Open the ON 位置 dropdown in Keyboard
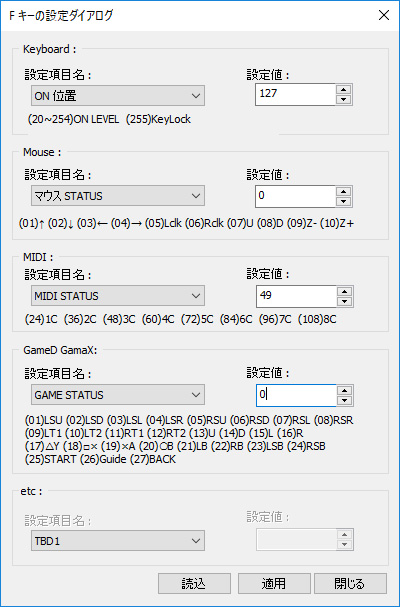This screenshot has width=400, height=607. coord(118,96)
